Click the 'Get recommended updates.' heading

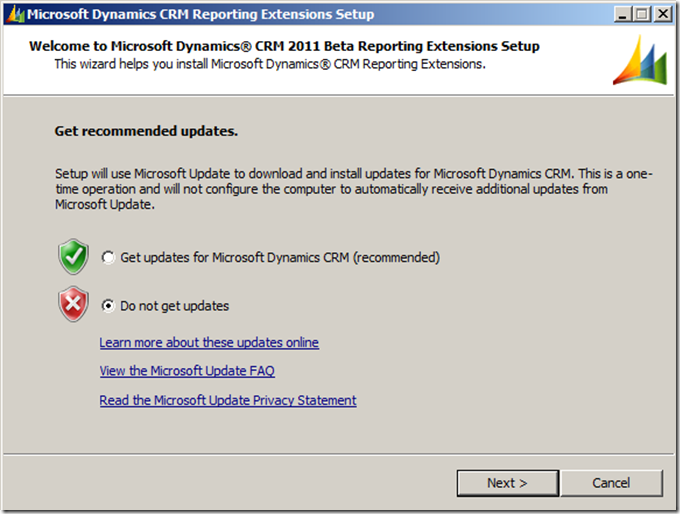pos(145,131)
